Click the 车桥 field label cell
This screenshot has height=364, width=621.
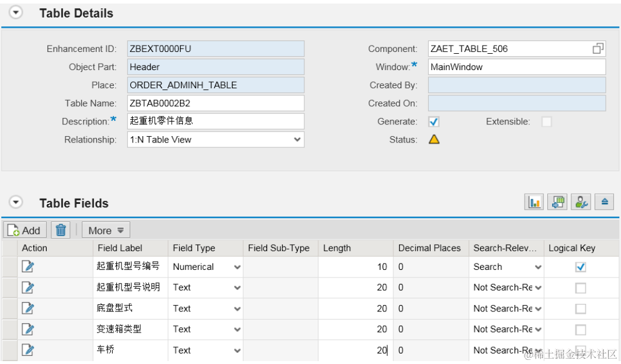(x=131, y=350)
